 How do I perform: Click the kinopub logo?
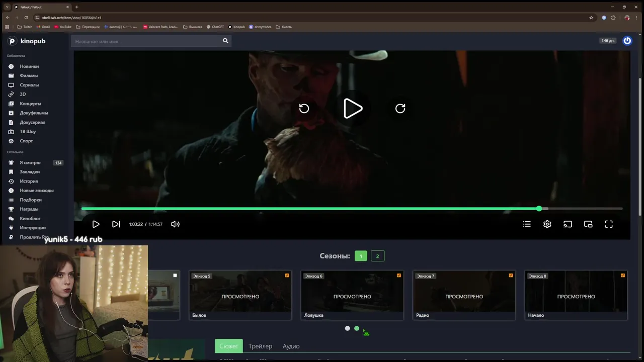point(27,41)
